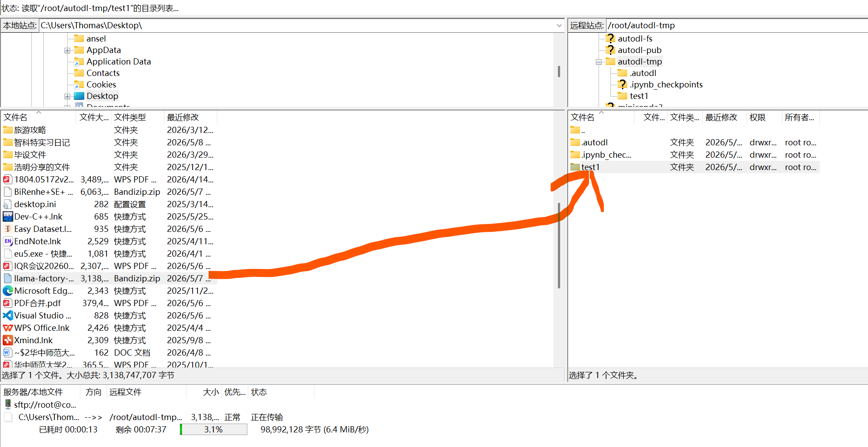Select the remote .ipynb_chec folder icon in list
The image size is (868, 447).
pos(575,155)
